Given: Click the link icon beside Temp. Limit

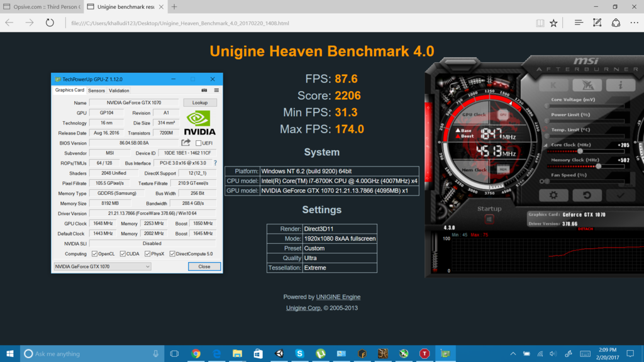Looking at the screenshot, I should [546, 129].
